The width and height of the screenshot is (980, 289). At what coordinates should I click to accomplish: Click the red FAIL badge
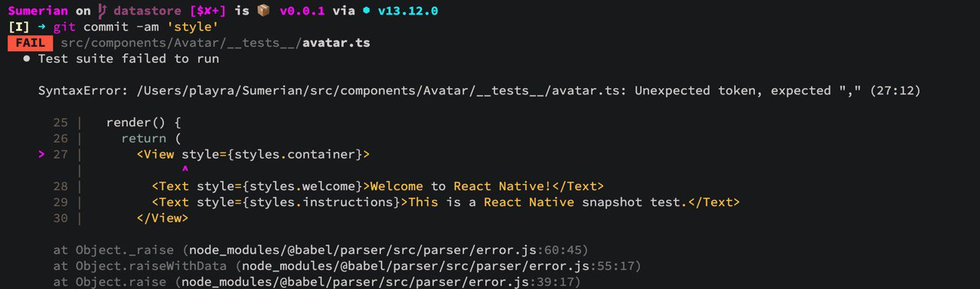[31, 43]
